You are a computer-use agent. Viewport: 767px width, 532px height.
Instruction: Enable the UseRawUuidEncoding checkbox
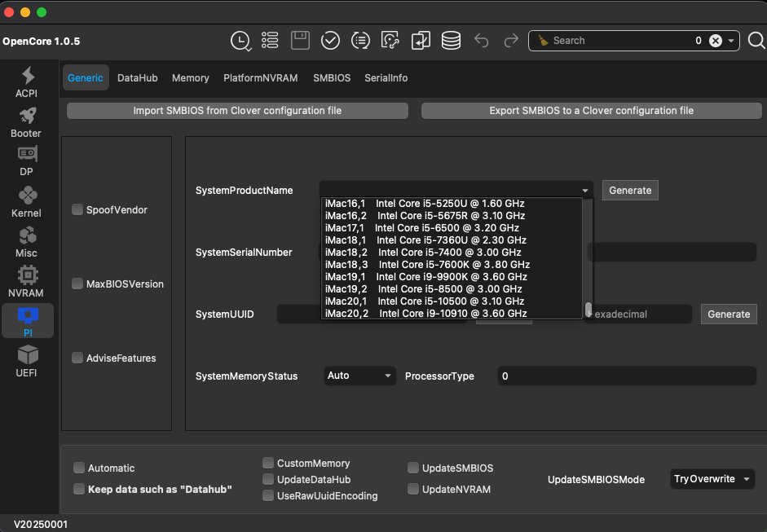(x=268, y=495)
